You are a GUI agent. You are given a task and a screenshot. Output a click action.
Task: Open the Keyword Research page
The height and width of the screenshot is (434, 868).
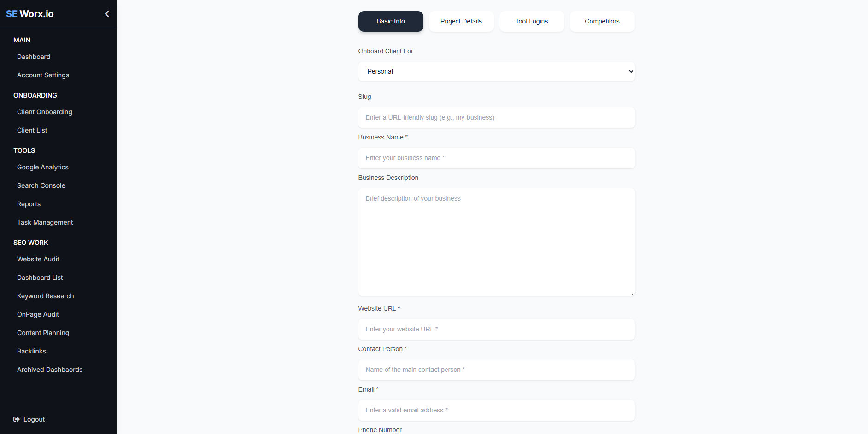[x=46, y=296]
